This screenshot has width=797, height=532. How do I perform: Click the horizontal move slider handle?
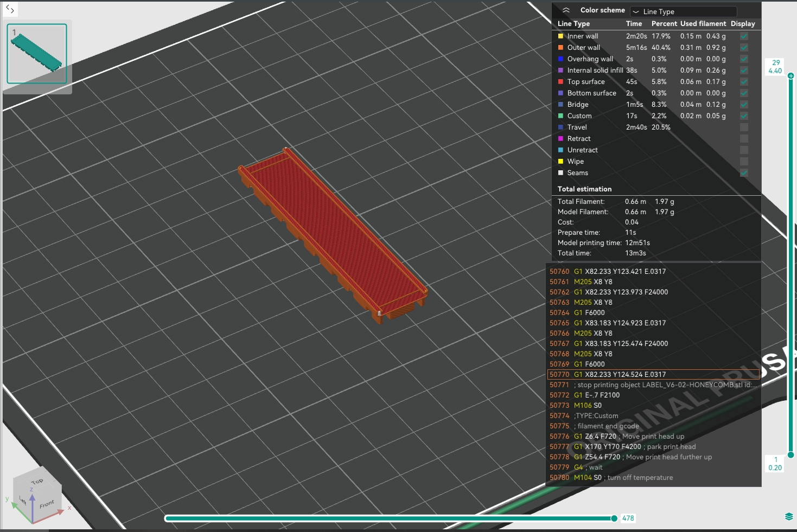(x=614, y=518)
